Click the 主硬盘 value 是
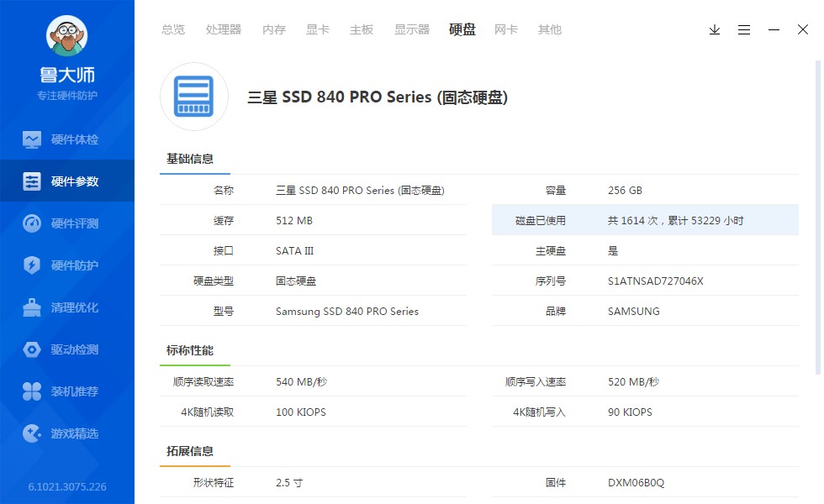Image resolution: width=824 pixels, height=504 pixels. click(x=613, y=251)
